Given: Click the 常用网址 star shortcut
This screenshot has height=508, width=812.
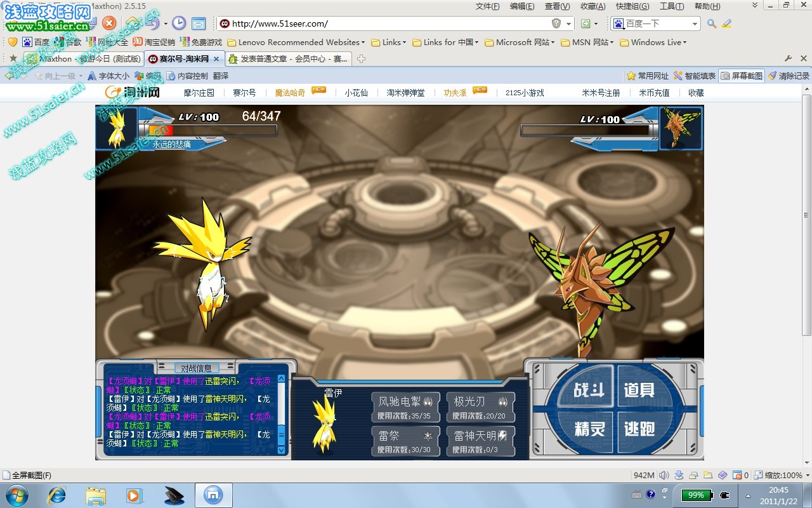Looking at the screenshot, I should 648,76.
